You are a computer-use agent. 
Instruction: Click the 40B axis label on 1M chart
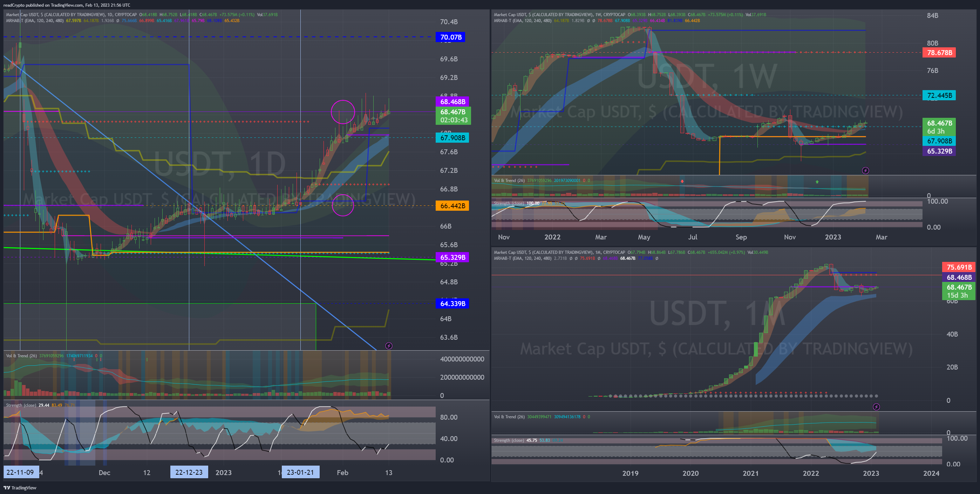(952, 334)
